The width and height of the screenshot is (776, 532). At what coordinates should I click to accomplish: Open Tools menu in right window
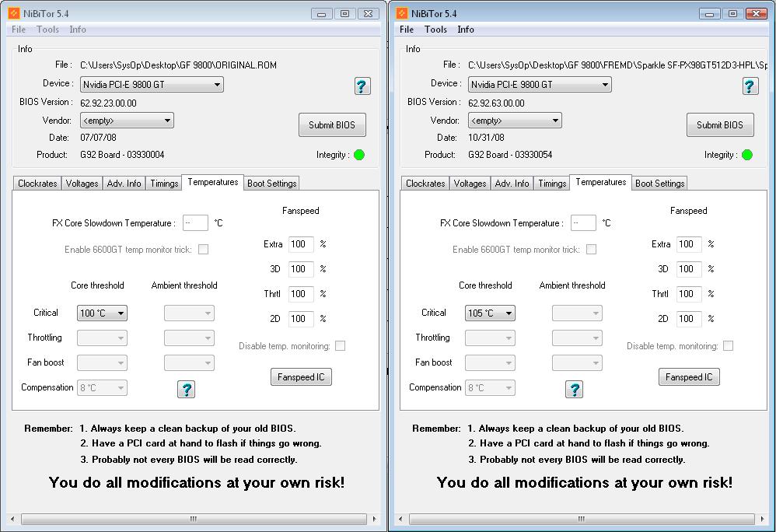coord(435,30)
